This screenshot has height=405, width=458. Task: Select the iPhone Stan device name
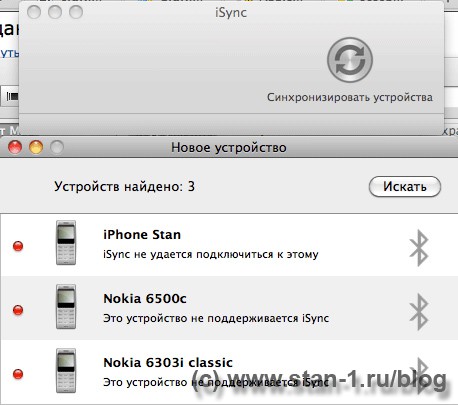[142, 235]
